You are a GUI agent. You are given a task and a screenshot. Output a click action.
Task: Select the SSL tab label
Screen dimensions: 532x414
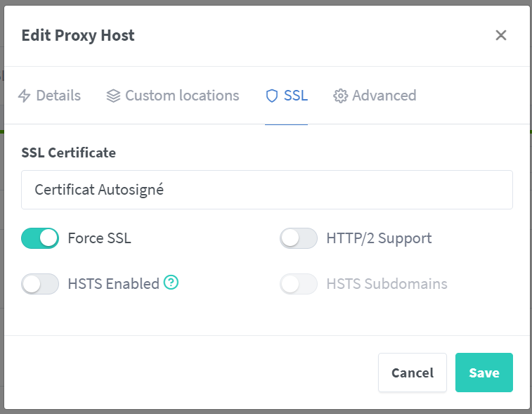(296, 96)
